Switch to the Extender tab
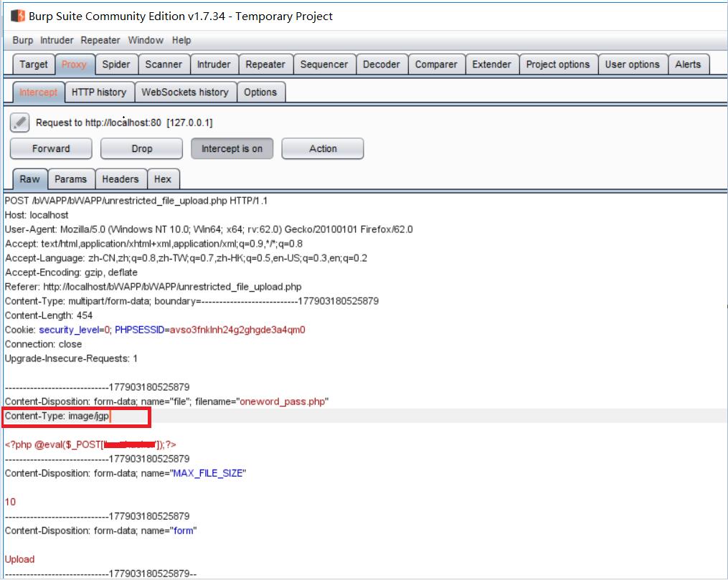 [491, 65]
